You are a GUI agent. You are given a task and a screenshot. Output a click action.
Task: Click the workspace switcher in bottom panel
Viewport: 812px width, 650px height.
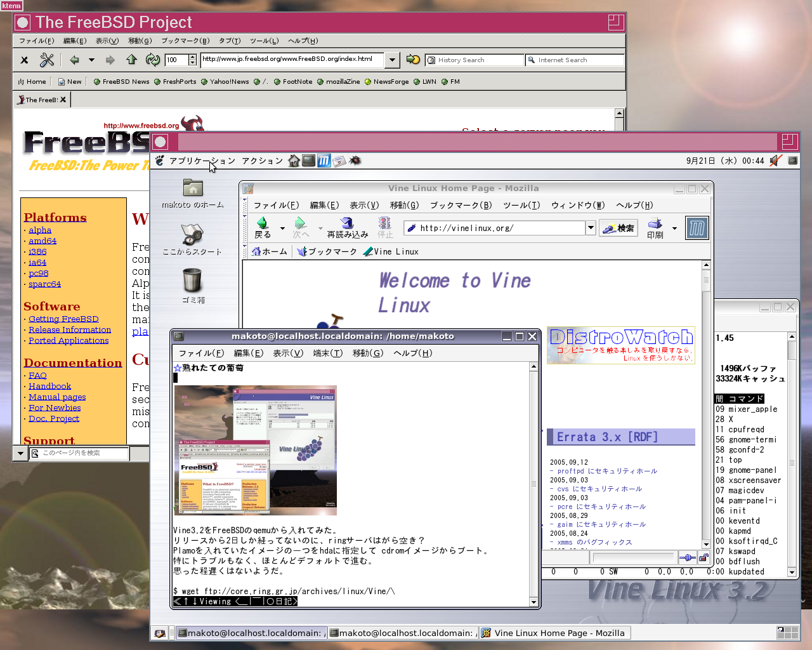pos(787,633)
